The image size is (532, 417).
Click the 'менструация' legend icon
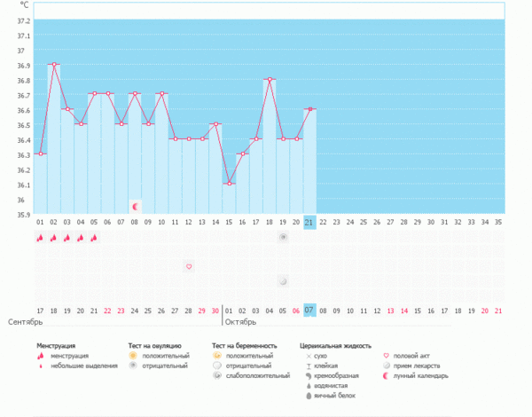[40, 355]
